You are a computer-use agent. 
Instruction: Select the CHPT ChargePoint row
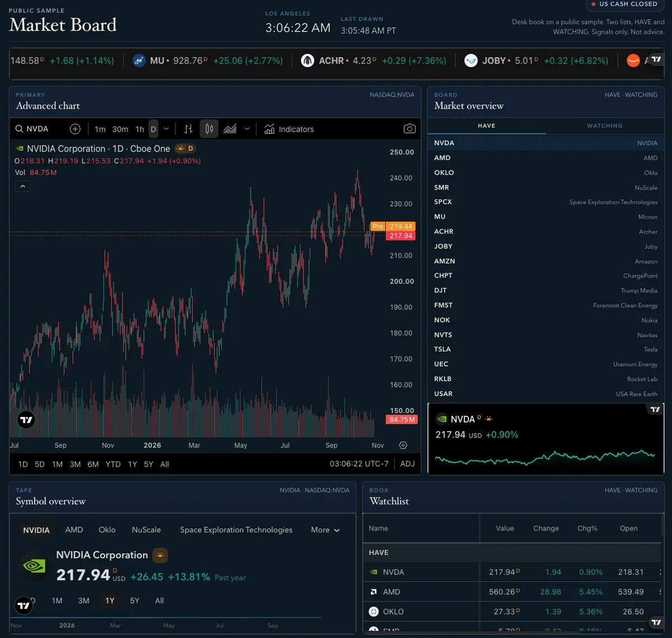click(x=546, y=276)
